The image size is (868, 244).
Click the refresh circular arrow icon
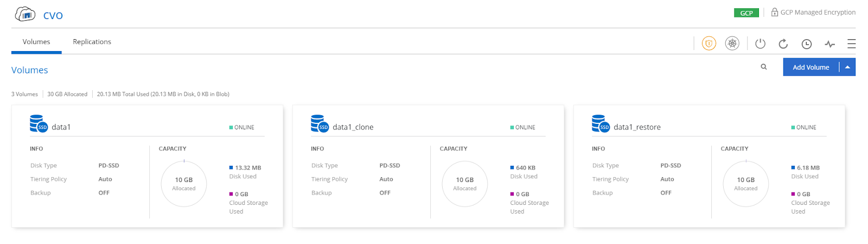coord(783,44)
